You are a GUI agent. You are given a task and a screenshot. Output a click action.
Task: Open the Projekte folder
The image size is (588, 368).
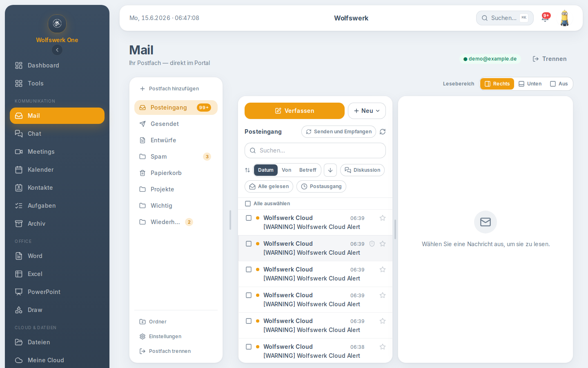[x=176, y=189]
